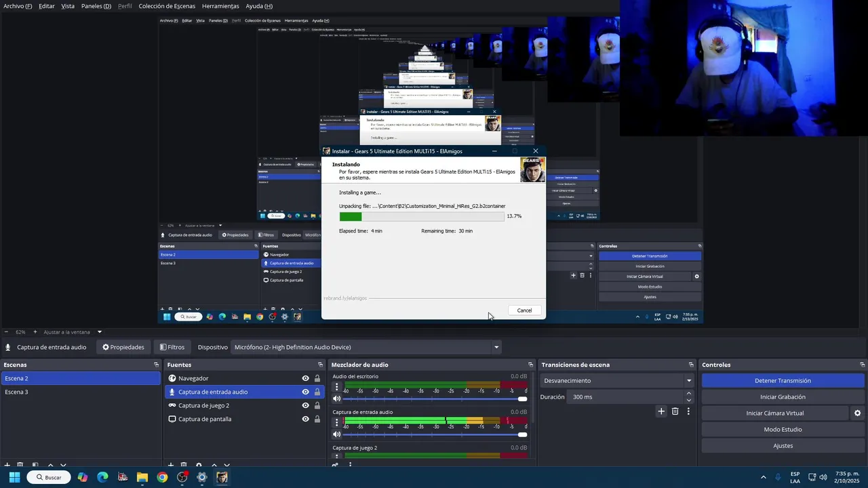Zoom in the preview with plus icon
This screenshot has height=488, width=868.
click(x=35, y=332)
